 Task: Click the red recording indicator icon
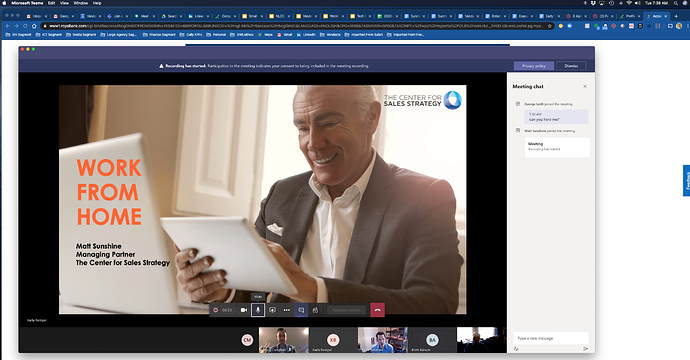pyautogui.click(x=216, y=310)
